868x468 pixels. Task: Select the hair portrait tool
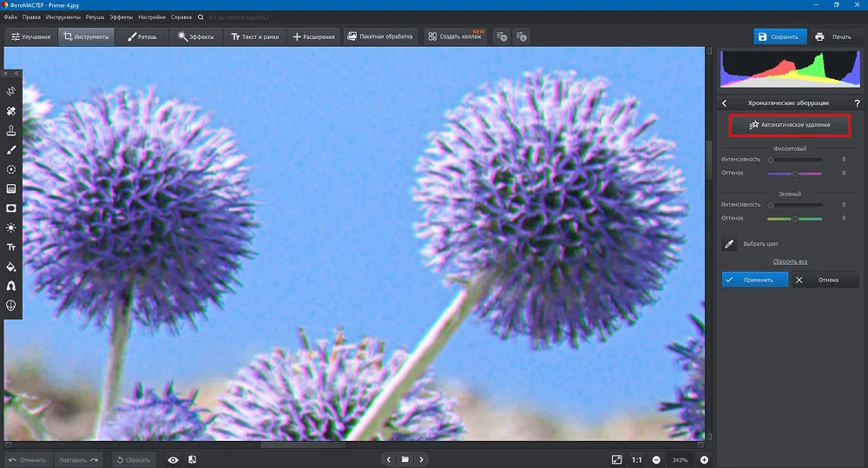click(x=11, y=286)
